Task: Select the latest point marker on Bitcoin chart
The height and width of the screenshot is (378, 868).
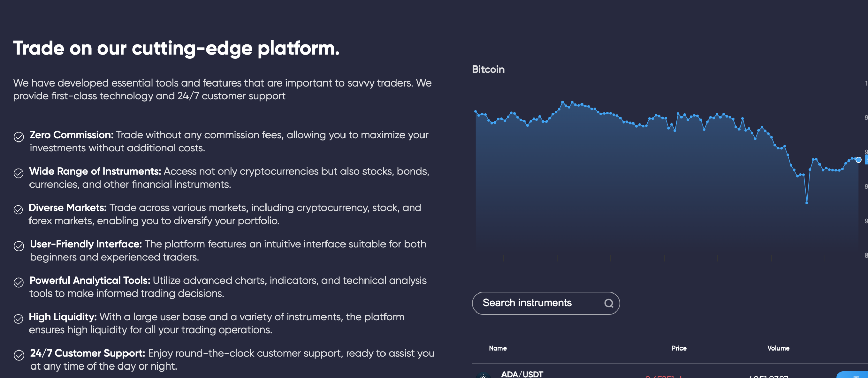Action: tap(859, 160)
